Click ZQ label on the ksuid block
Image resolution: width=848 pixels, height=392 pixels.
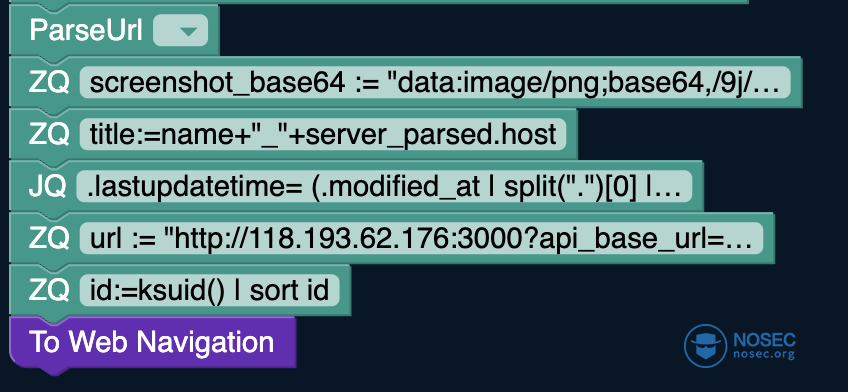(49, 290)
